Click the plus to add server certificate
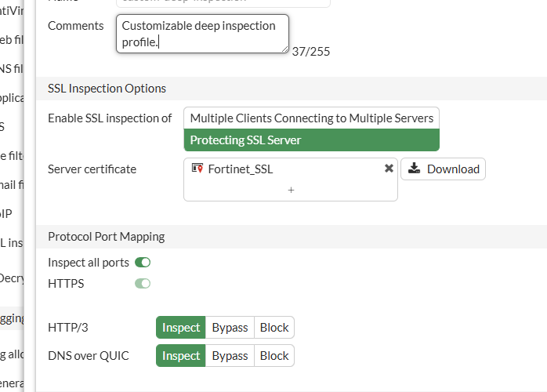The width and height of the screenshot is (547, 392). pyautogui.click(x=291, y=190)
